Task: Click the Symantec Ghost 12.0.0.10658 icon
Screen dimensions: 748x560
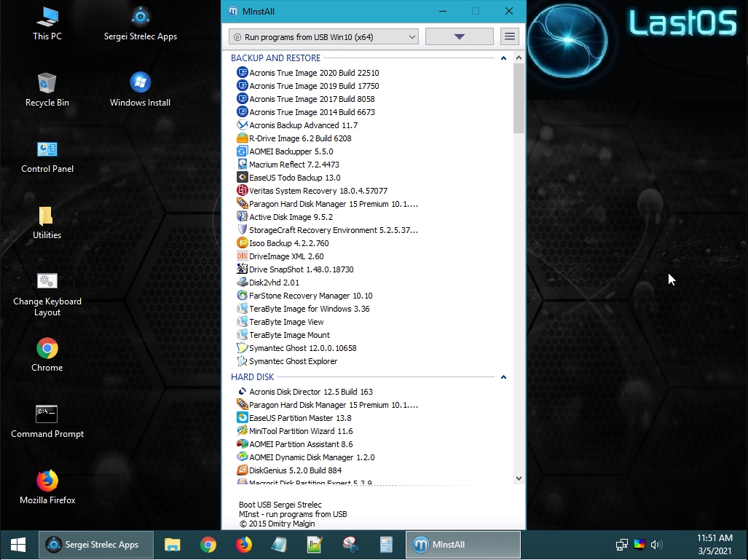Action: pyautogui.click(x=243, y=348)
